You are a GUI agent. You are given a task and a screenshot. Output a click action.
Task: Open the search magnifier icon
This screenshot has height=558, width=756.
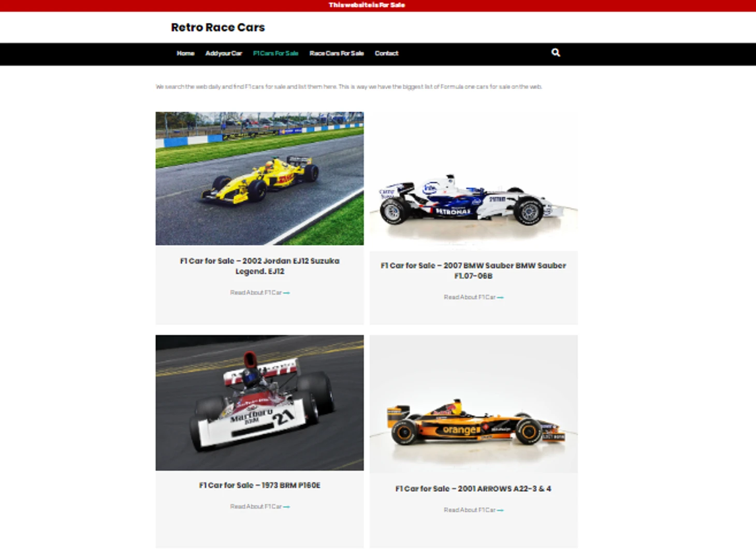click(556, 52)
